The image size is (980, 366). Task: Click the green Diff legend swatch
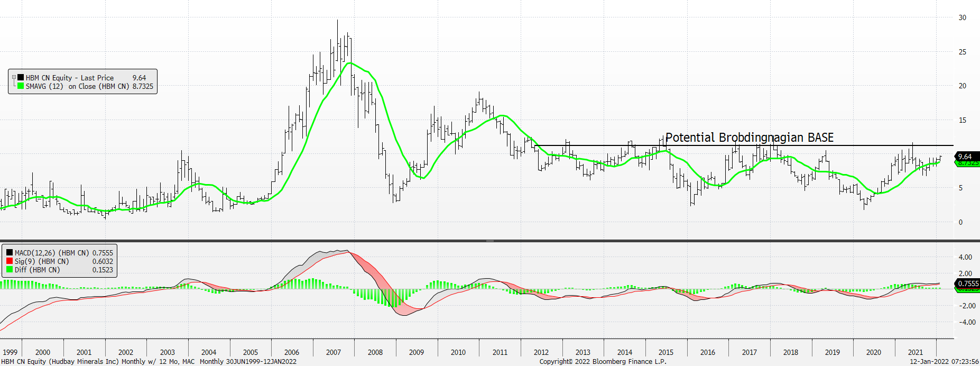10,270
